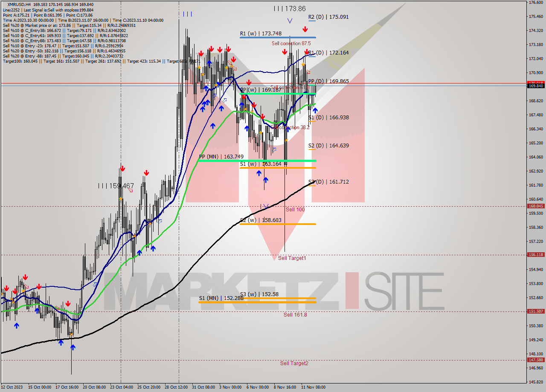This screenshot has width=546, height=392.
Task: Click the S3 (D) 161.712 support label
Action: pyautogui.click(x=328, y=182)
